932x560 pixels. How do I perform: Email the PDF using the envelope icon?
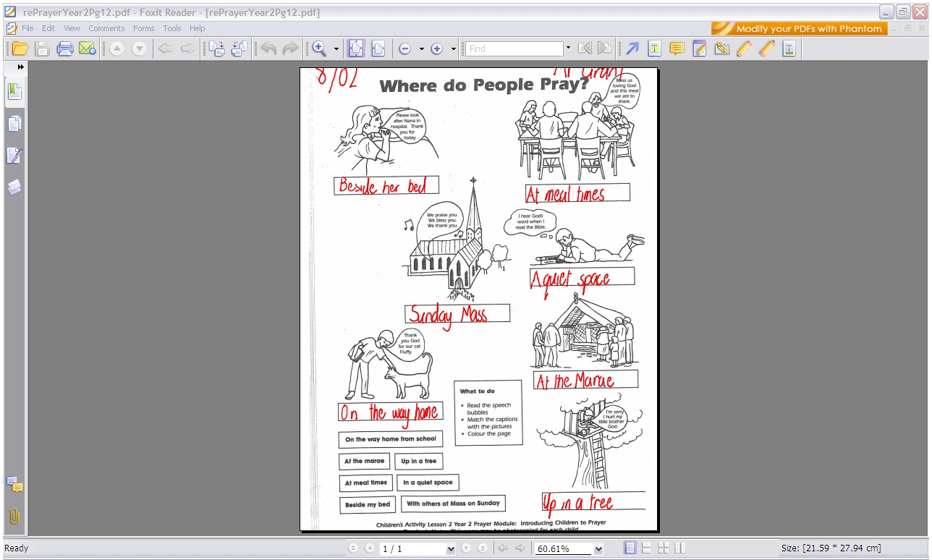pos(88,48)
